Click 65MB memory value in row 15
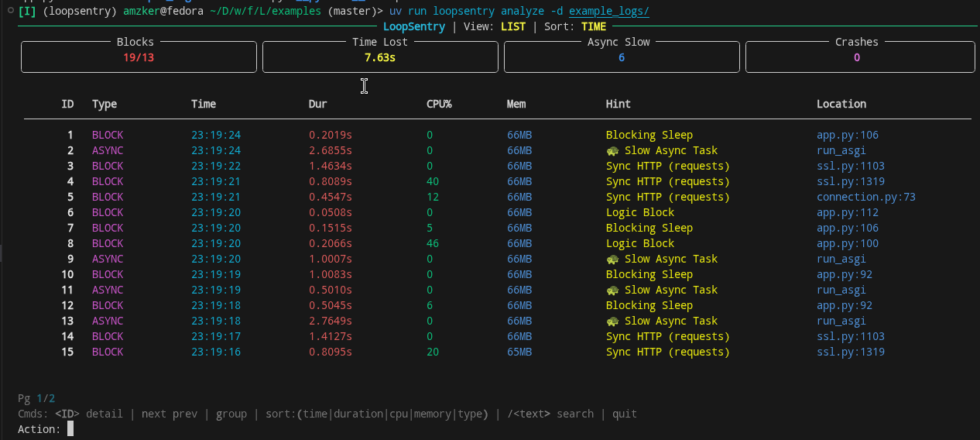 click(519, 352)
